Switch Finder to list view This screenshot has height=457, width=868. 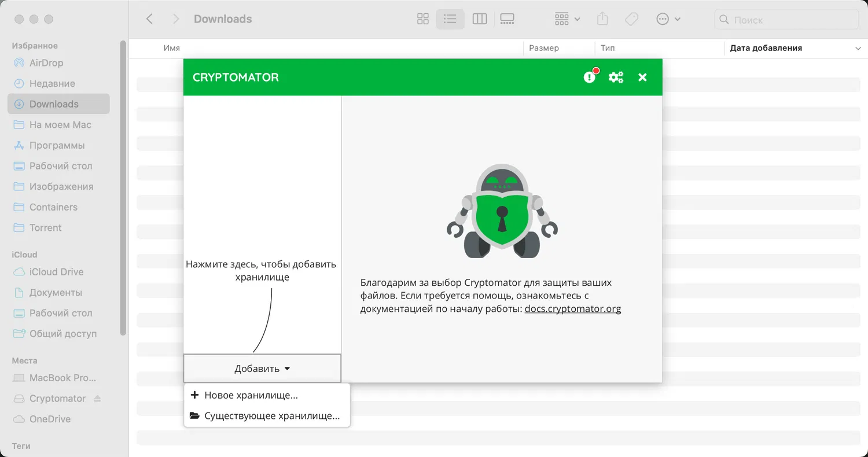[450, 19]
